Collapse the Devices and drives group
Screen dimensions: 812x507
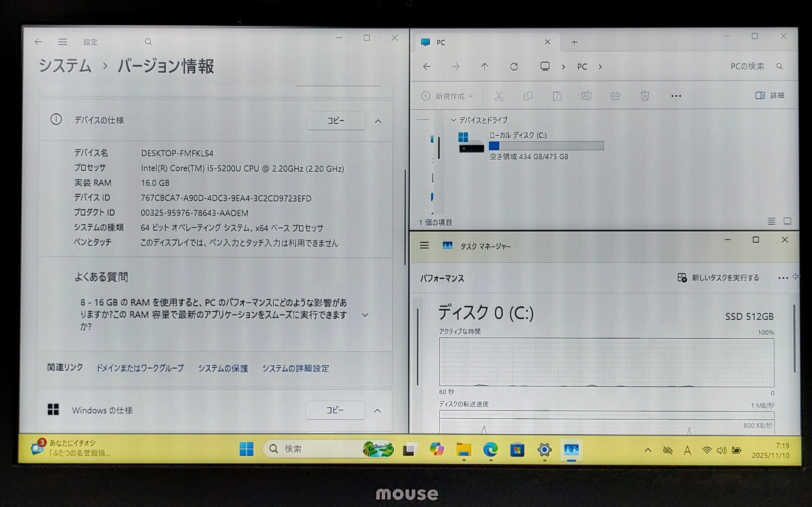point(454,120)
